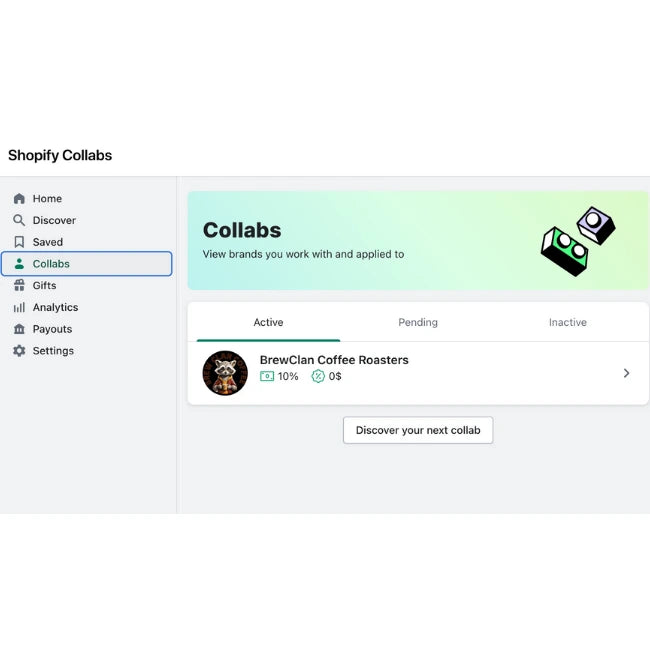Screen dimensions: 650x650
Task: Click the Analytics bar chart icon
Action: 19,307
